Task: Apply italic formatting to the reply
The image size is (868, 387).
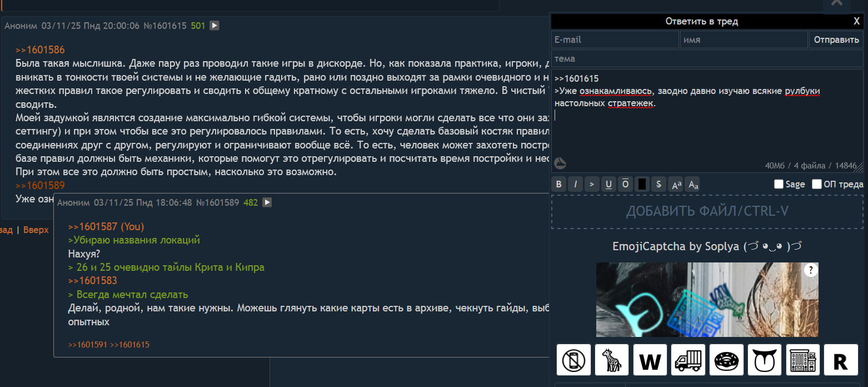Action: 576,184
